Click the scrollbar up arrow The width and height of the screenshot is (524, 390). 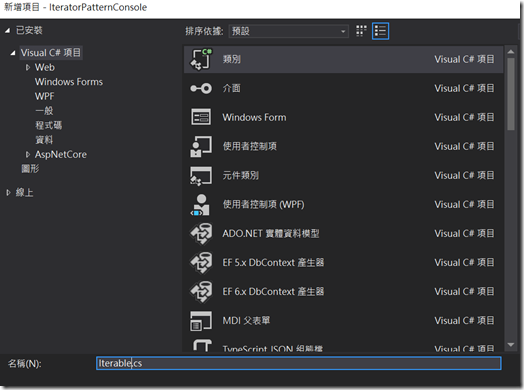[x=511, y=52]
